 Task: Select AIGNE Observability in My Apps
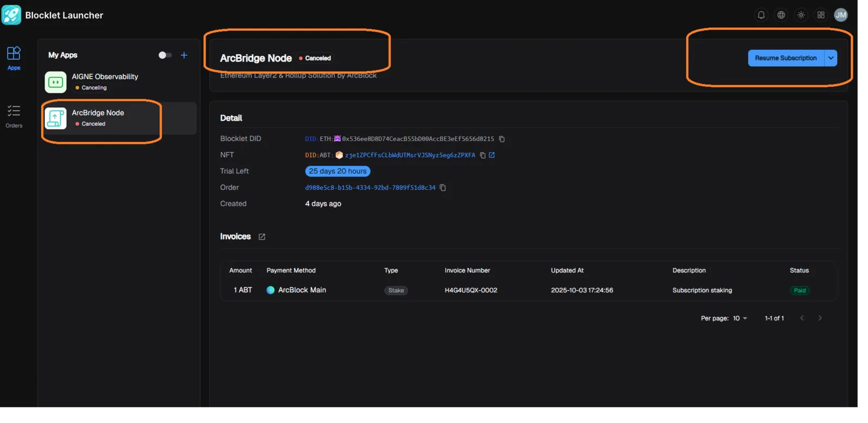click(x=119, y=82)
